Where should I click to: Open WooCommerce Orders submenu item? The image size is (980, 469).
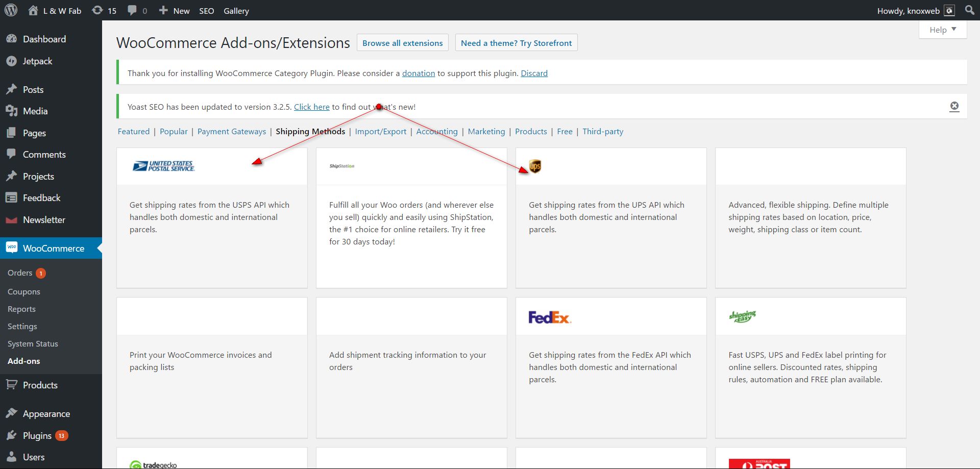coord(20,273)
